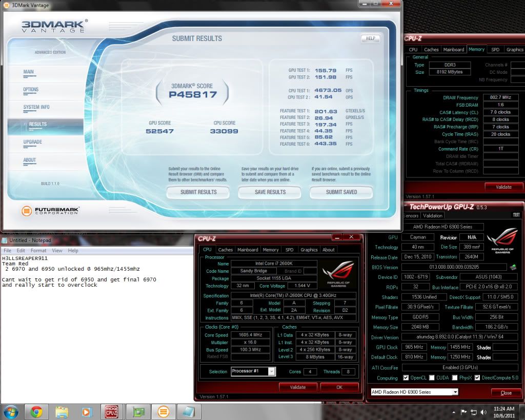Viewport: 525px width, 420px height.
Task: Click the taskbar clock showing 11:24 AM
Action: 504,412
